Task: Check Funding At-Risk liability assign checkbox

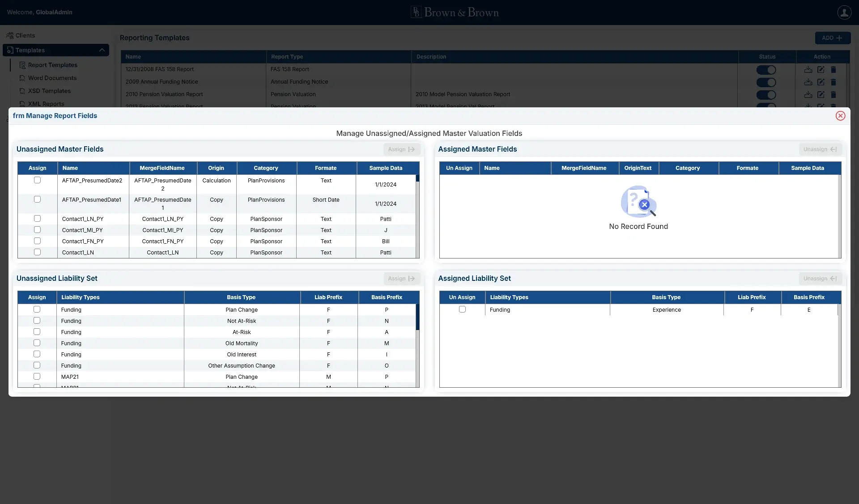Action: coord(37,332)
